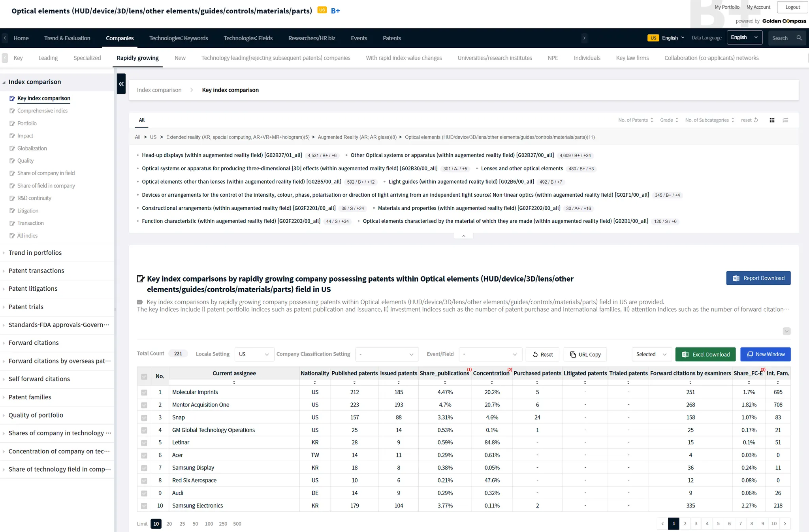Open the Technologies: Keywords menu
The image size is (809, 532).
point(179,38)
